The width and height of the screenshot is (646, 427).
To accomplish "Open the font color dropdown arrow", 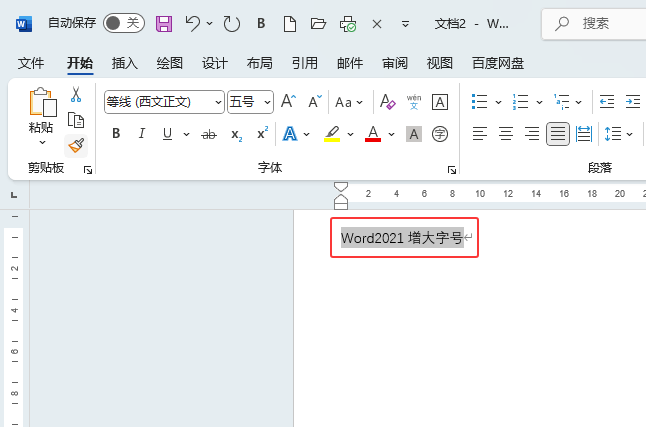I will (391, 134).
